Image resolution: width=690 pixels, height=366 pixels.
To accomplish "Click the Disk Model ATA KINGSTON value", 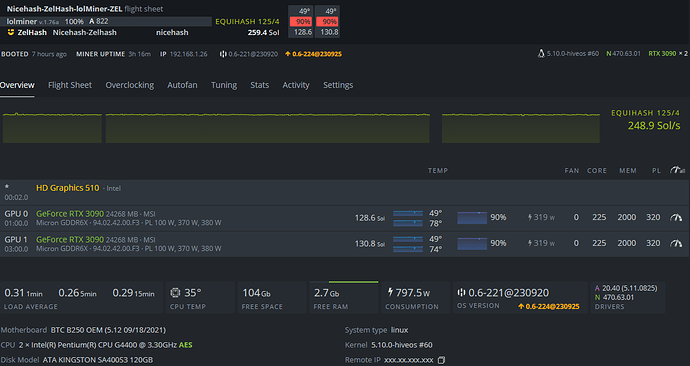I will click(98, 360).
